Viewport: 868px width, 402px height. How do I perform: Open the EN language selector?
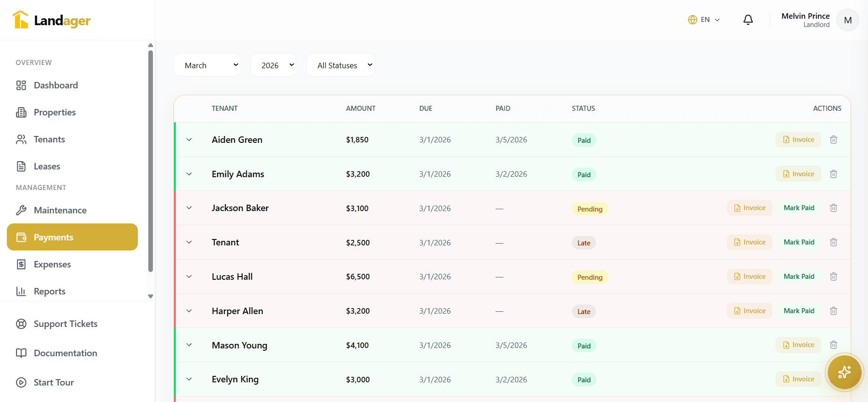tap(704, 20)
